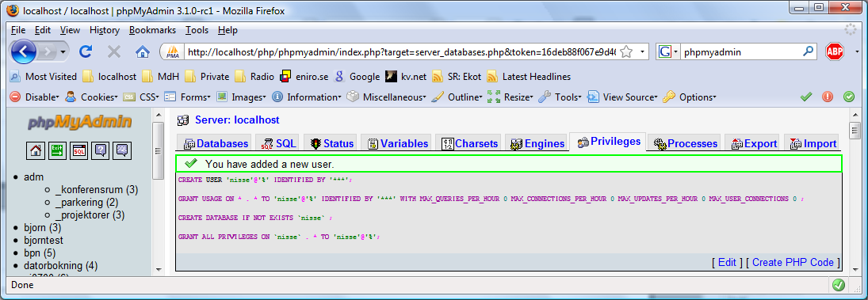868x300 pixels.
Task: Reload the current page
Action: tap(86, 52)
